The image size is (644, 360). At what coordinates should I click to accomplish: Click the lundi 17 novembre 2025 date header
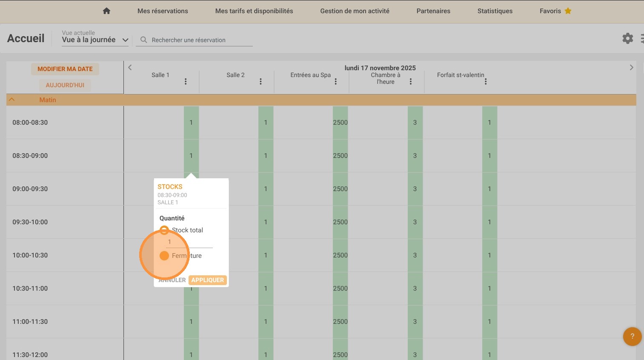380,68
